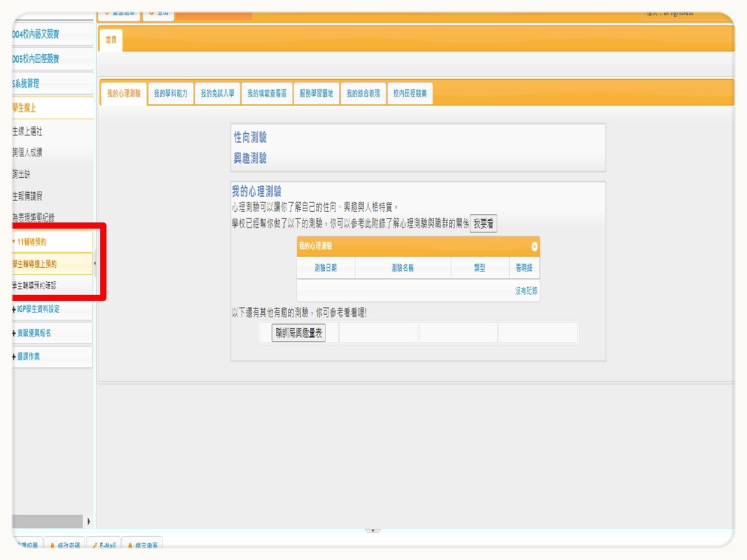Open the 我的免試入學 tab
747x560 pixels.
(x=217, y=94)
